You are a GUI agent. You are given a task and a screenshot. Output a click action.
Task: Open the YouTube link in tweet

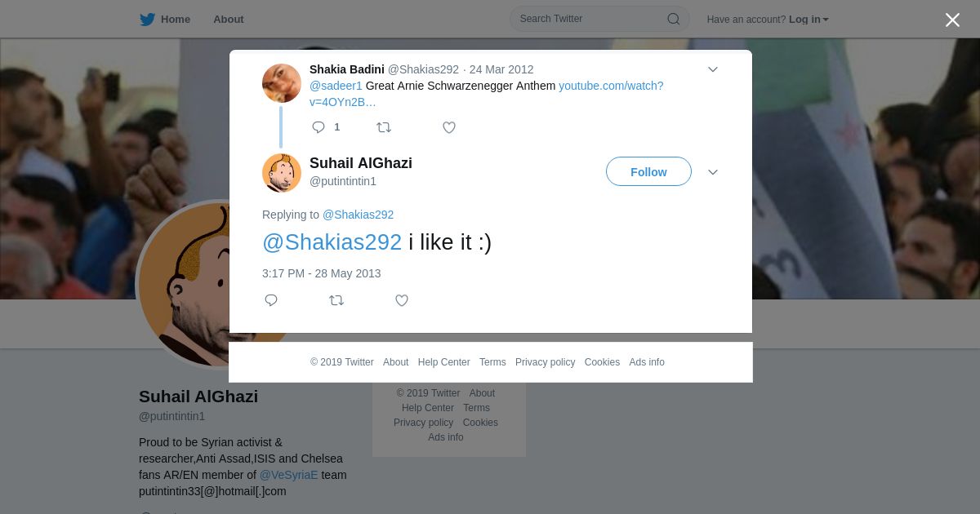tap(610, 86)
